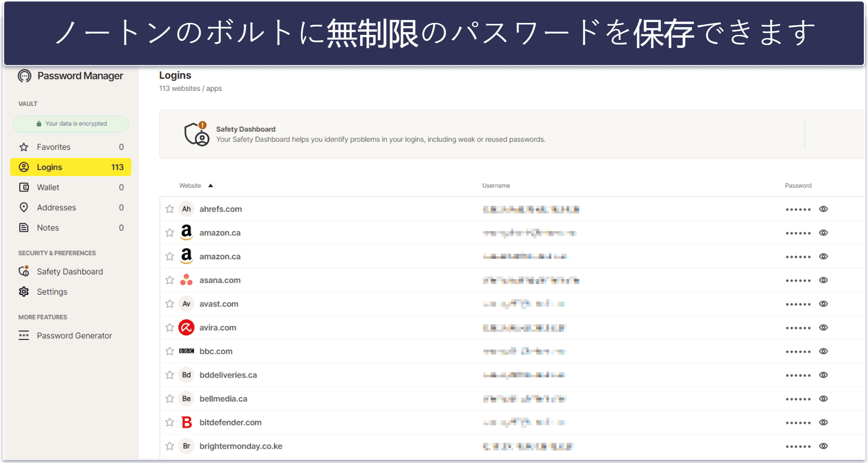The width and height of the screenshot is (868, 463).
Task: Reveal bellmedia.ca password with eye icon
Action: (823, 399)
